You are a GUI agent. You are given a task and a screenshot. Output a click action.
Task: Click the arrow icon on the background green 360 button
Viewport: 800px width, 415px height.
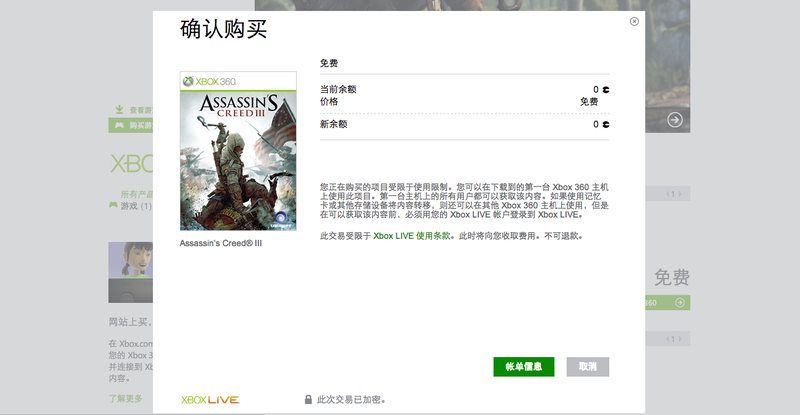tap(680, 303)
